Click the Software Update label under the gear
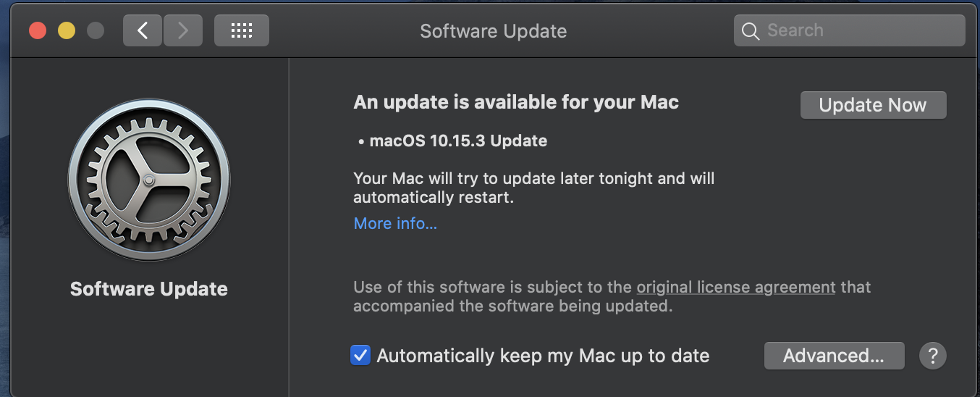Screen dimensions: 980x397 pyautogui.click(x=149, y=289)
